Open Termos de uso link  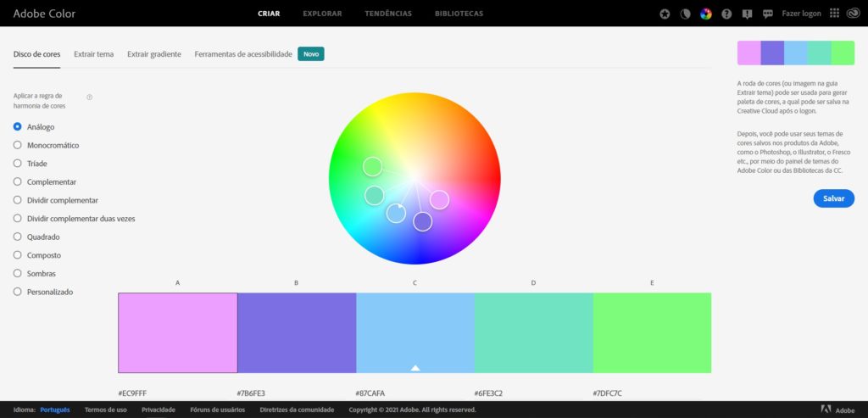point(106,410)
